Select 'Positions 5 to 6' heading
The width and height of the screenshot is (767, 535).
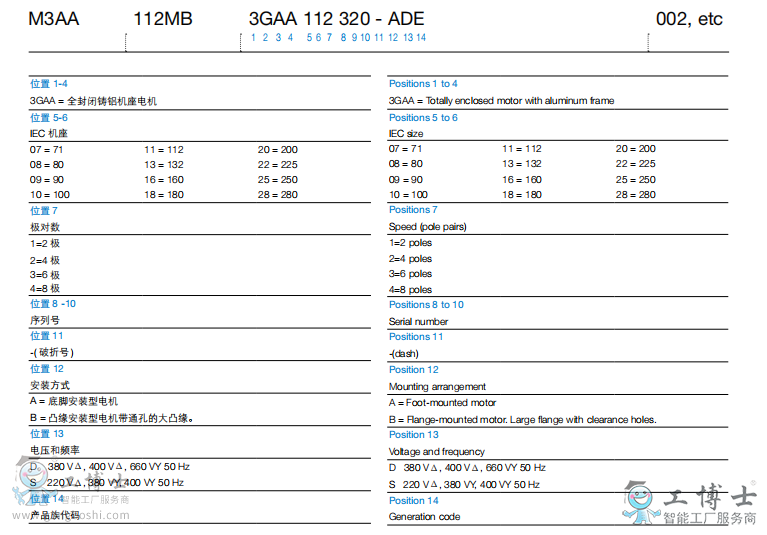(423, 117)
